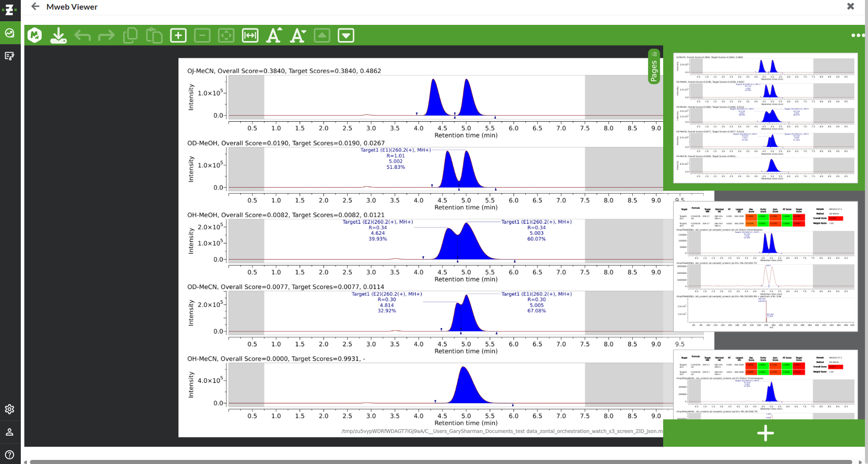This screenshot has height=464, width=868.
Task: Click the large plus add-page button
Action: pos(765,433)
